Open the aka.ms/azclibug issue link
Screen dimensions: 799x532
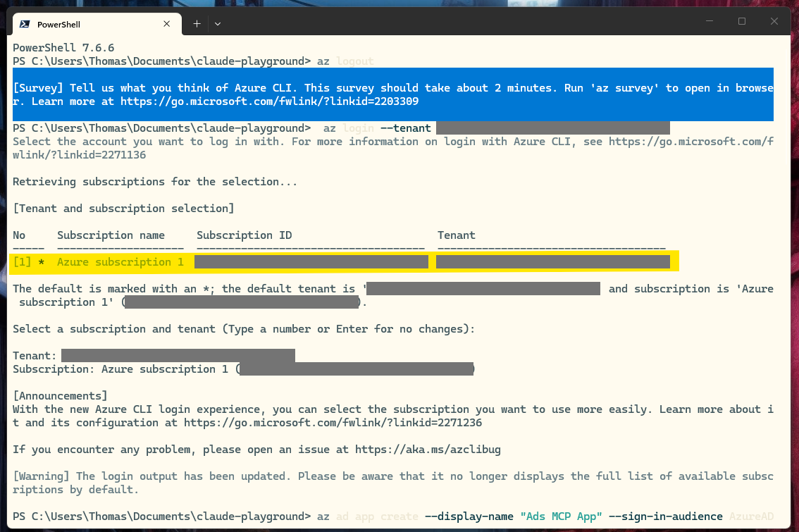pyautogui.click(x=428, y=450)
